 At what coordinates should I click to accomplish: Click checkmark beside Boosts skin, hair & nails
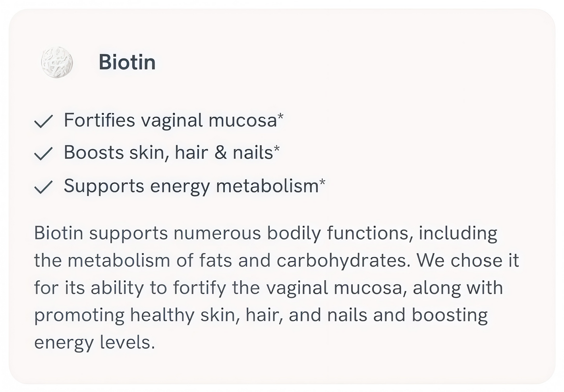(x=44, y=154)
